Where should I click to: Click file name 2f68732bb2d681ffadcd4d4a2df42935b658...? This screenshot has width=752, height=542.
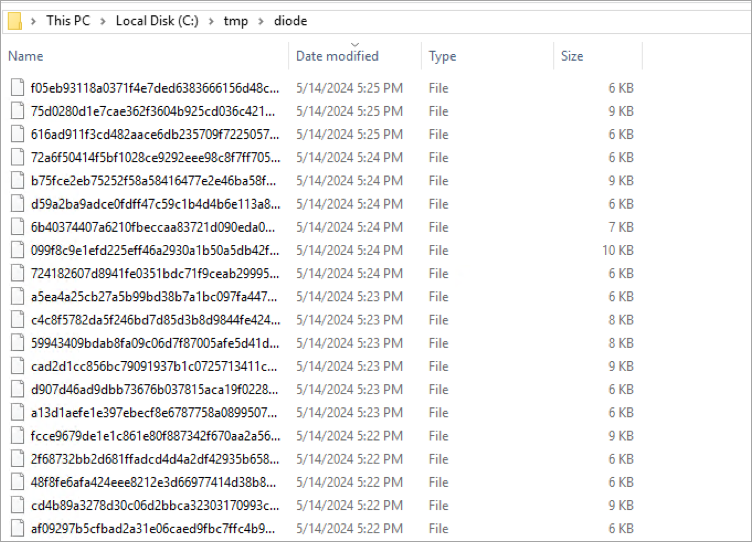pyautogui.click(x=154, y=460)
